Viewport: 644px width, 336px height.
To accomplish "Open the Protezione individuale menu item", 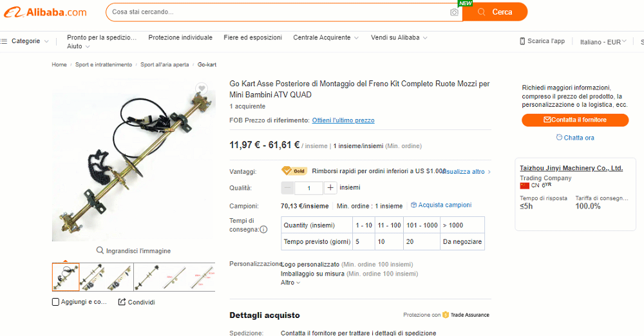I will (x=180, y=37).
